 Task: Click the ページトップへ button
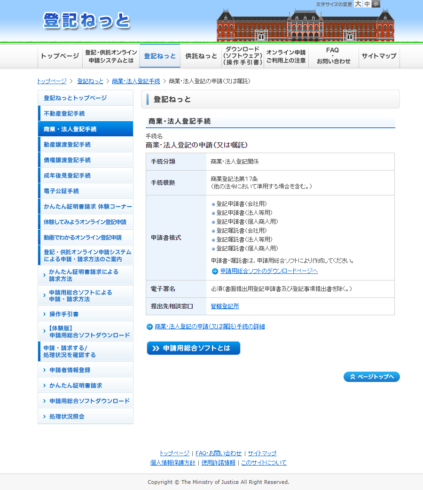click(371, 377)
